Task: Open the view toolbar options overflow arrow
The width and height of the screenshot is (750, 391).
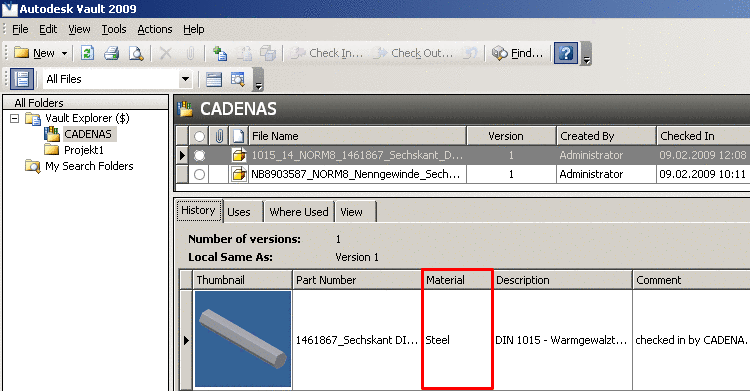Action: pos(258,79)
